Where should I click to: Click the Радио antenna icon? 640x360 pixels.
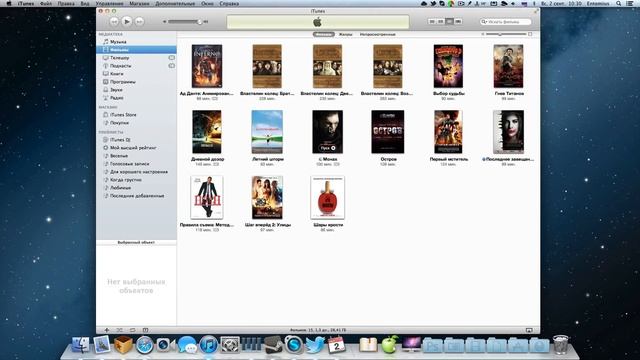(x=106, y=98)
